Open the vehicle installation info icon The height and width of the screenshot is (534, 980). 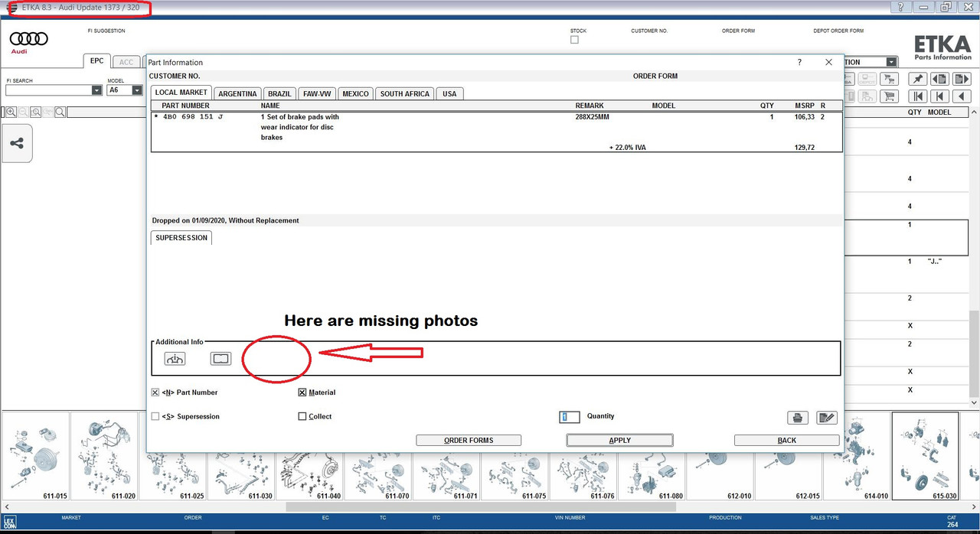click(x=175, y=358)
